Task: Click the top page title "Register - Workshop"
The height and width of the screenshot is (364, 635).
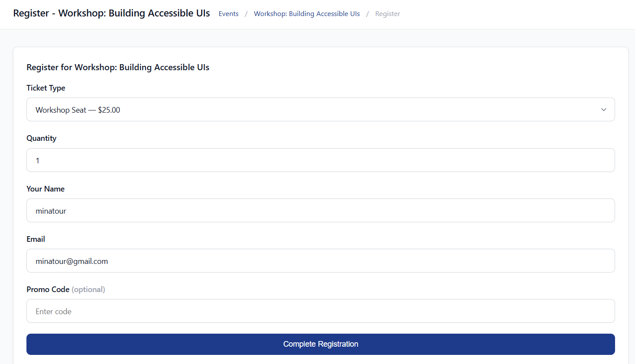Action: 111,13
